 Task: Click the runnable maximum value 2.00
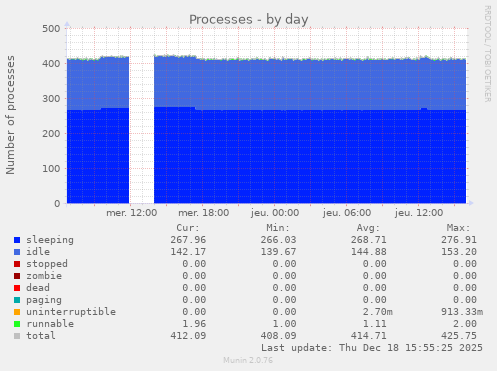[x=465, y=324]
